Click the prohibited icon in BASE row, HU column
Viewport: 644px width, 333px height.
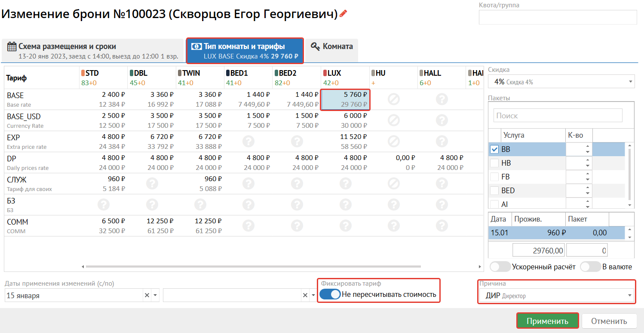394,99
